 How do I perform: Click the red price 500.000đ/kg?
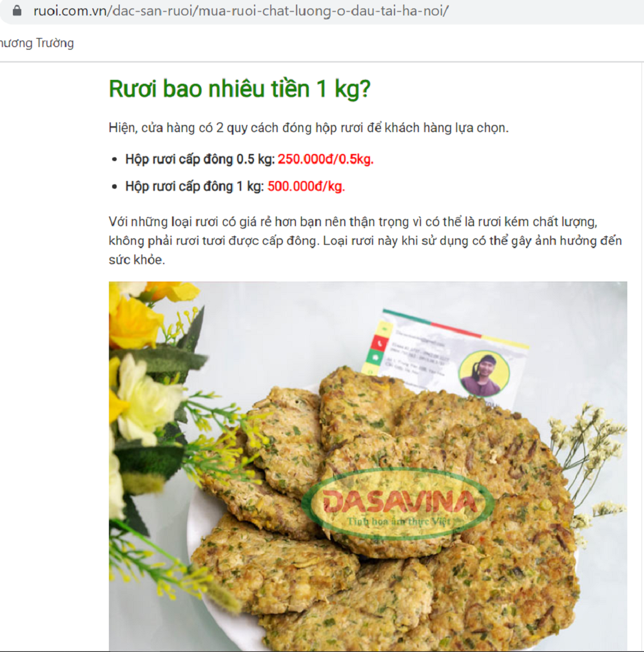(x=306, y=186)
